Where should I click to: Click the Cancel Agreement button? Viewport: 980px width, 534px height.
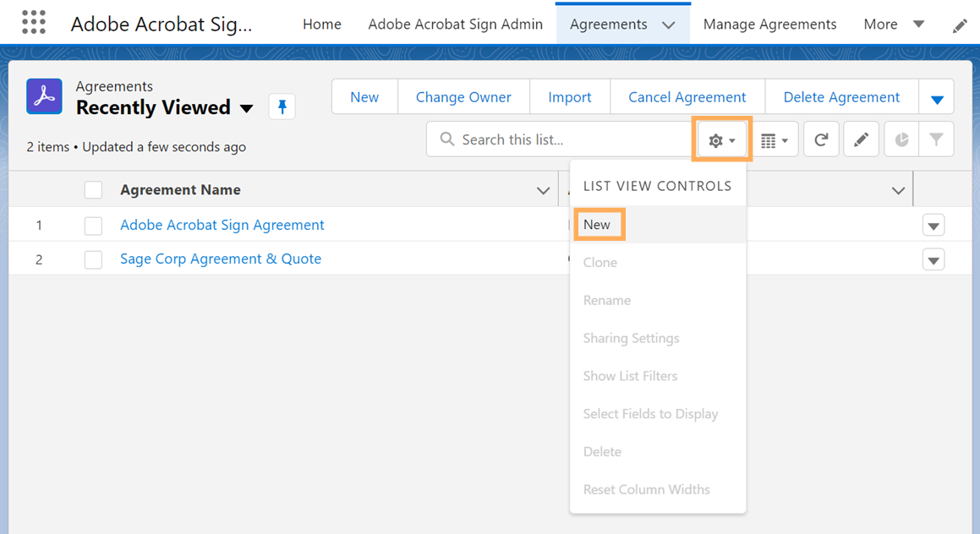tap(687, 97)
